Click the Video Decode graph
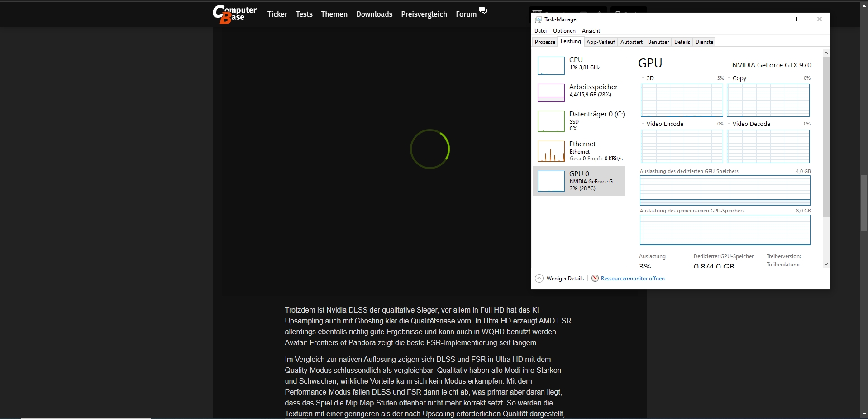868x419 pixels. (x=768, y=146)
